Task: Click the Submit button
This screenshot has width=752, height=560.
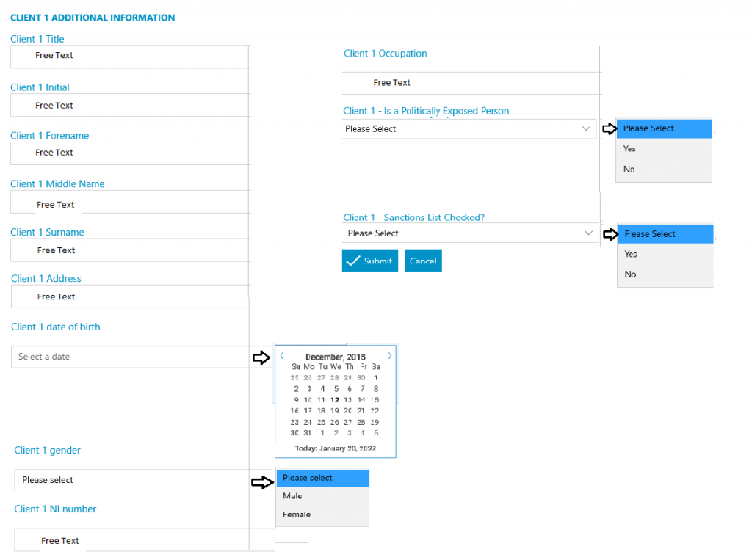Action: coord(370,261)
